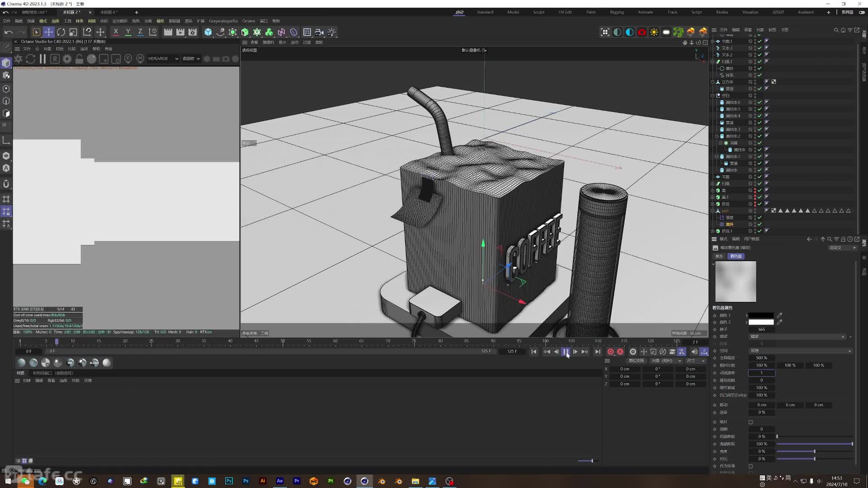Activate the rectangle selection tool
868x488 pixels.
tap(36, 32)
